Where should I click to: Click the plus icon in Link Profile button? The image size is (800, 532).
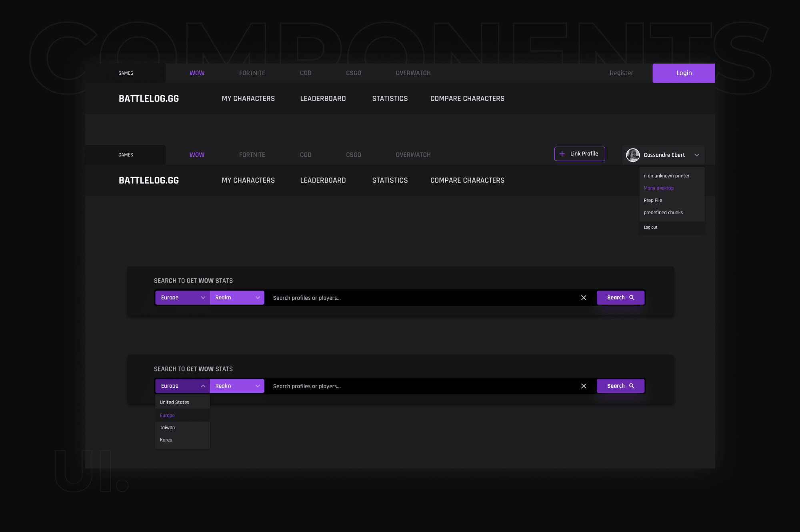tap(562, 154)
